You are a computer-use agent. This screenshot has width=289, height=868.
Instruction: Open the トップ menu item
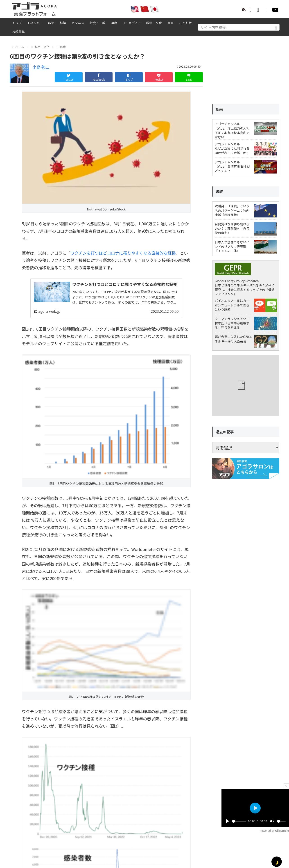click(x=17, y=23)
